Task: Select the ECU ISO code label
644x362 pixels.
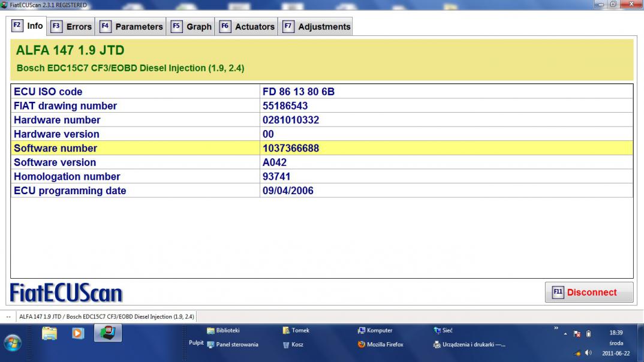Action: [x=48, y=92]
